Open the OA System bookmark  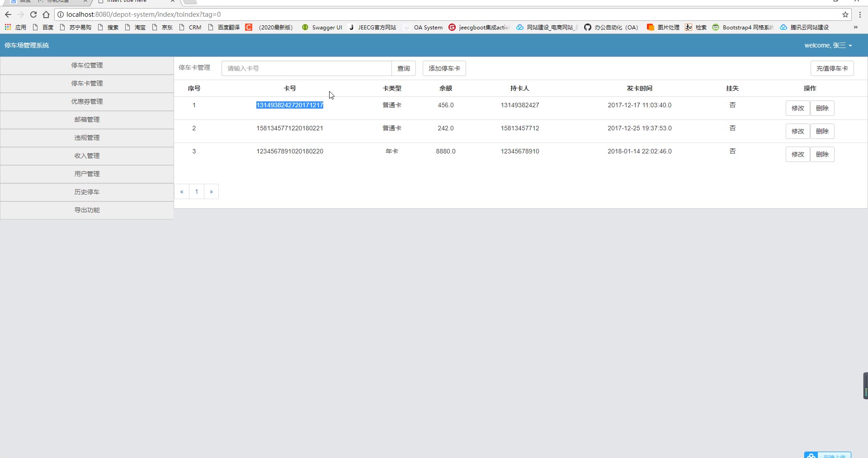pos(423,27)
